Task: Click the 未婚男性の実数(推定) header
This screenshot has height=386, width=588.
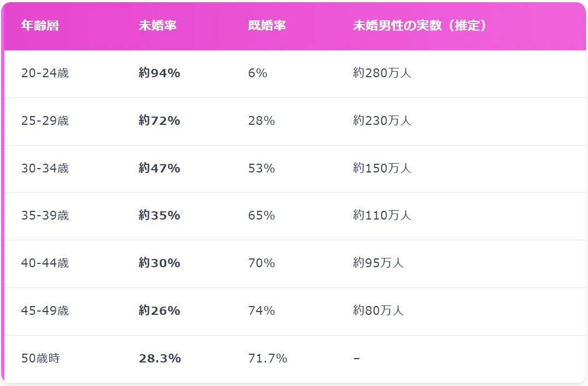Action: tap(419, 26)
